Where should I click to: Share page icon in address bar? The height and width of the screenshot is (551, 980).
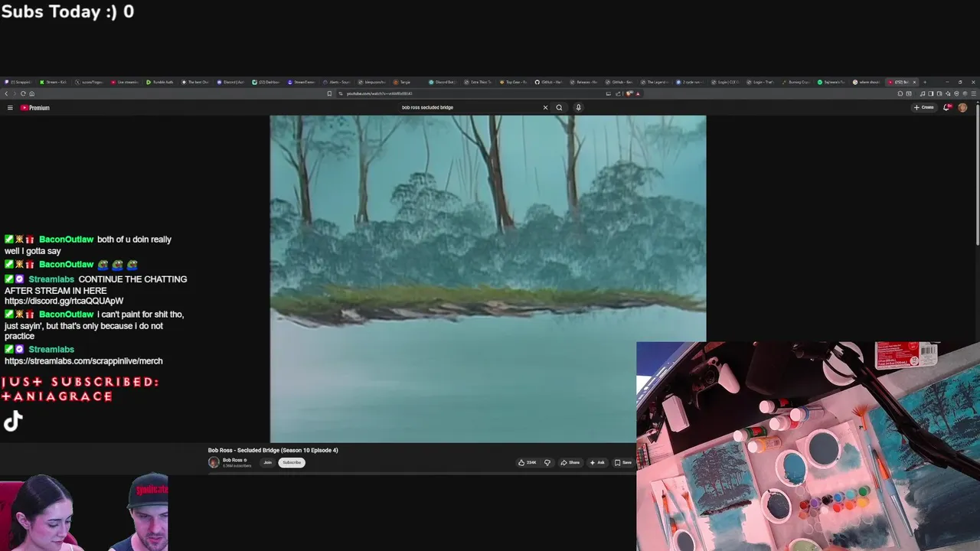click(619, 93)
